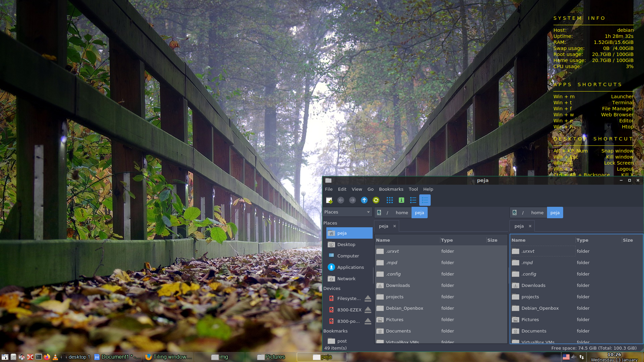This screenshot has width=644, height=362.
Task: Expand the Places dropdown selector
Action: [368, 212]
